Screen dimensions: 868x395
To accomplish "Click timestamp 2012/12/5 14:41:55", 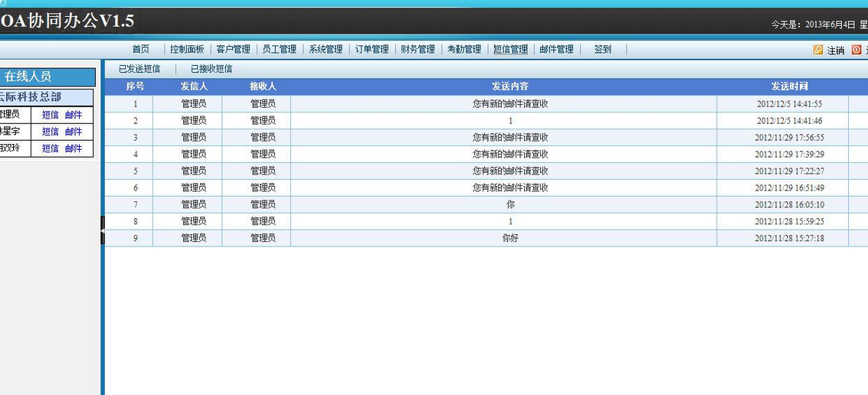I will click(x=789, y=104).
